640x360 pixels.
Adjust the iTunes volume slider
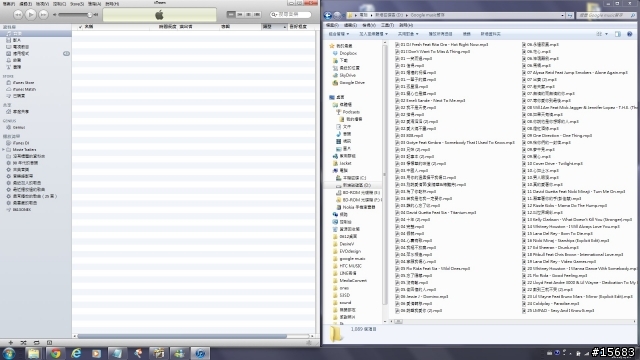coord(76,15)
